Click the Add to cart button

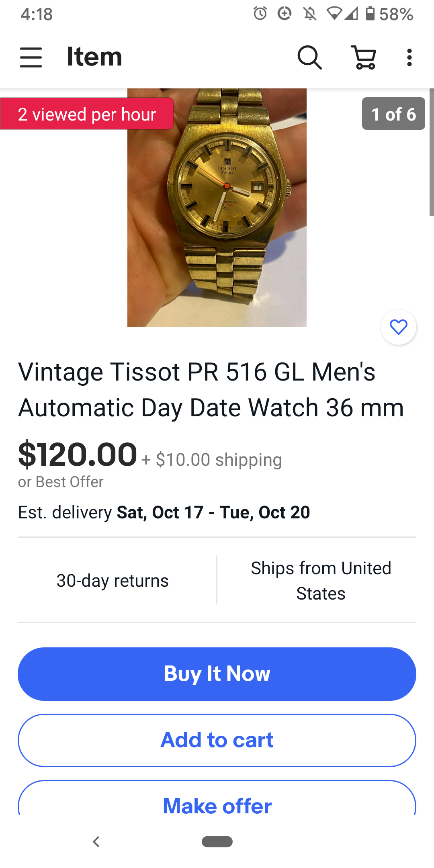click(217, 740)
